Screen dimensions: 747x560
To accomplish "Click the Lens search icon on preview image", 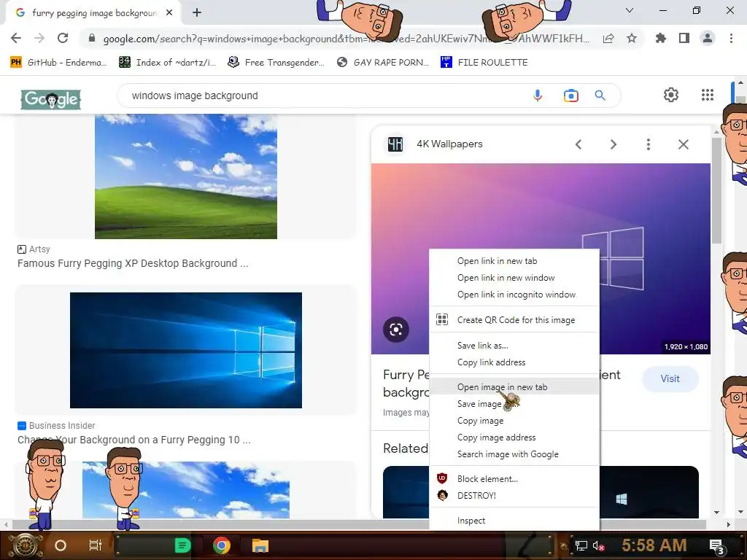I will tap(396, 330).
